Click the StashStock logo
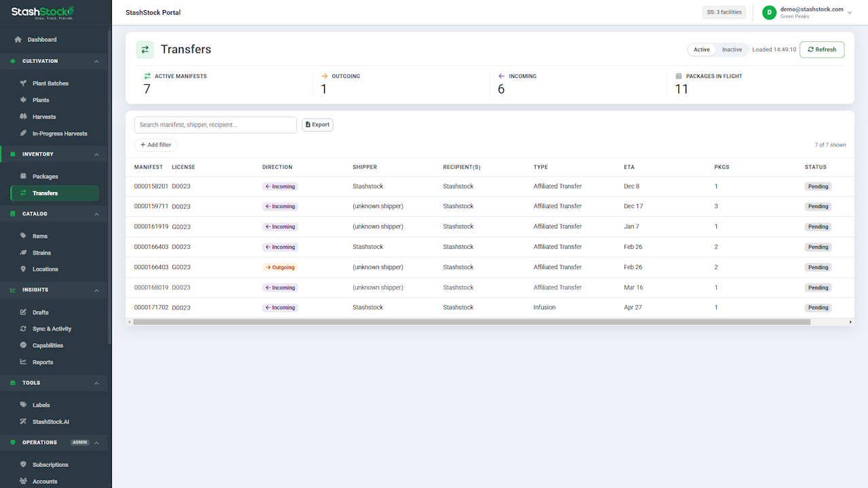The image size is (868, 488). click(43, 12)
